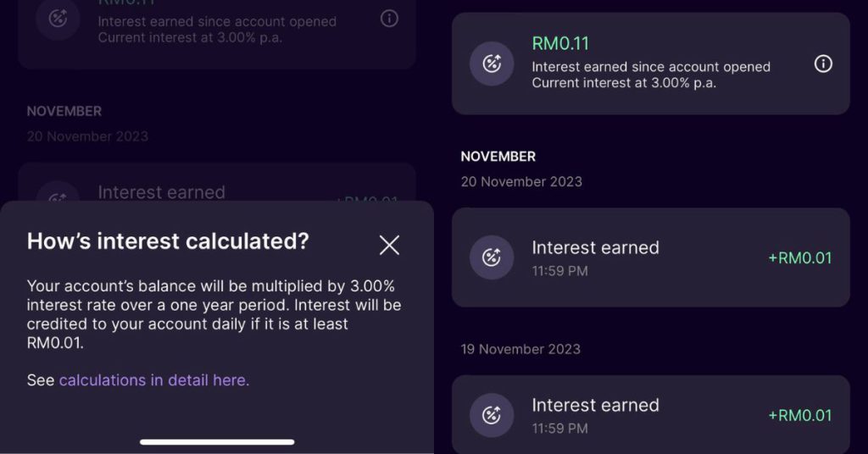The width and height of the screenshot is (868, 454).
Task: Open the 19 November 'Interest earned' transaction
Action: click(x=650, y=414)
